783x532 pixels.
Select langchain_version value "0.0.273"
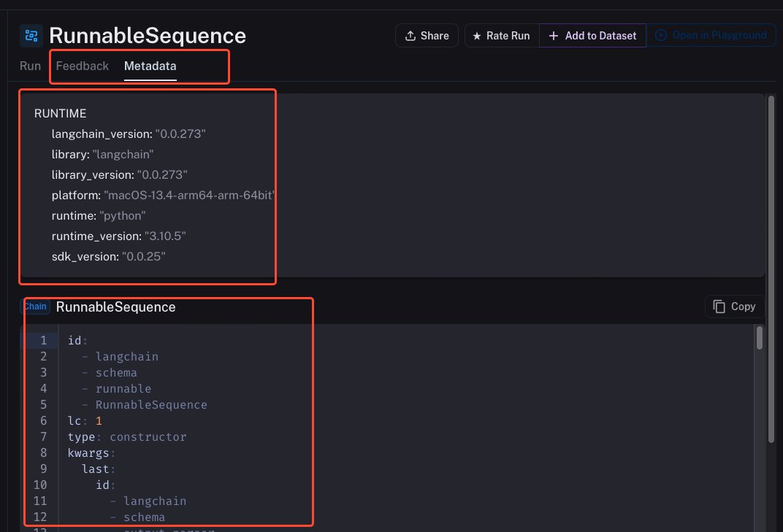[180, 134]
